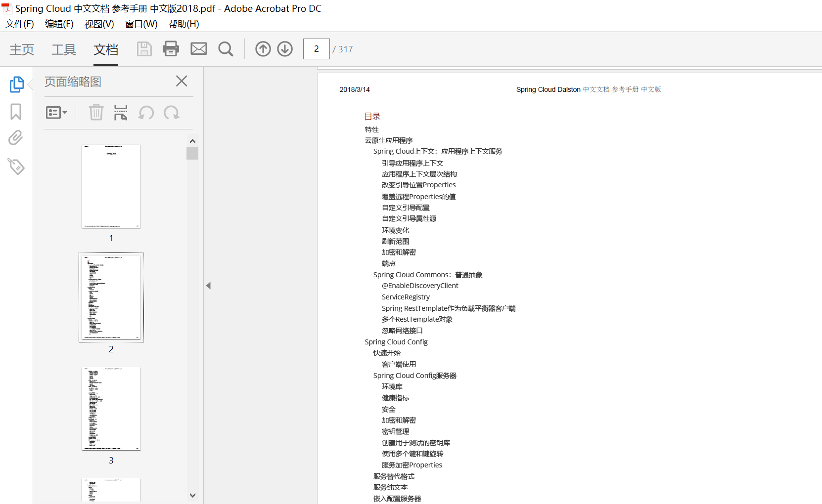Click Spring Cloud Config服务器 entry
The image size is (822, 504).
(415, 376)
